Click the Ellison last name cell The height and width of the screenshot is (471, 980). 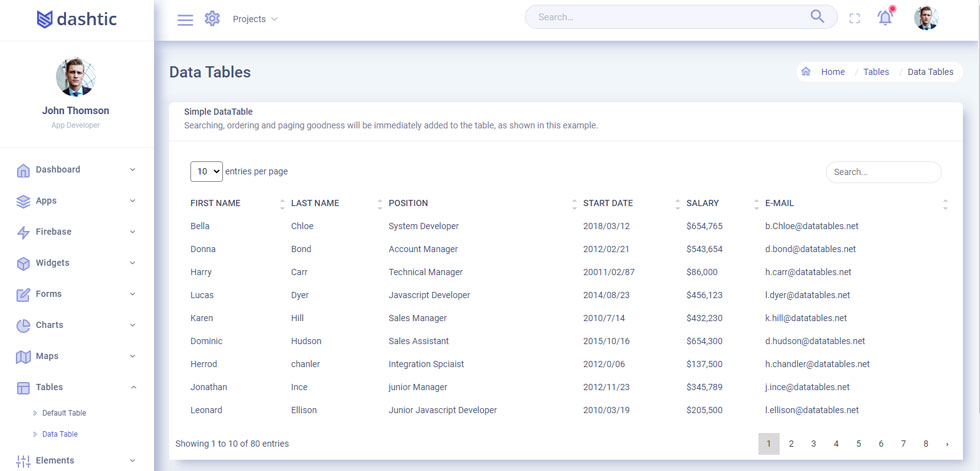304,410
